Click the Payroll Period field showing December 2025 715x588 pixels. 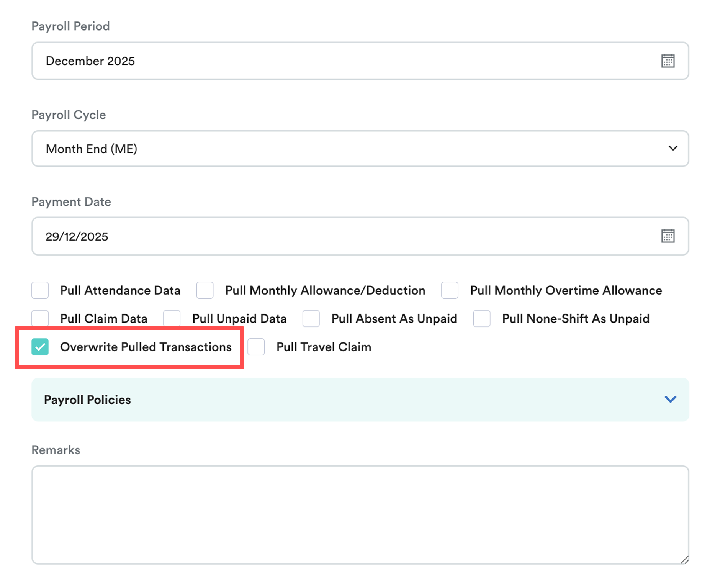click(360, 61)
